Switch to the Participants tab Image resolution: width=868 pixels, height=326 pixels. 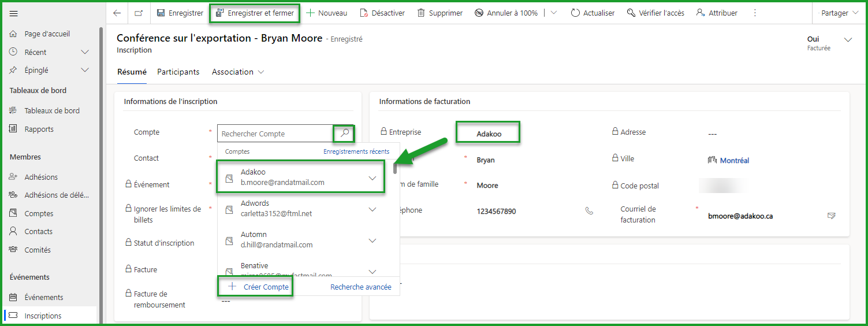(178, 72)
